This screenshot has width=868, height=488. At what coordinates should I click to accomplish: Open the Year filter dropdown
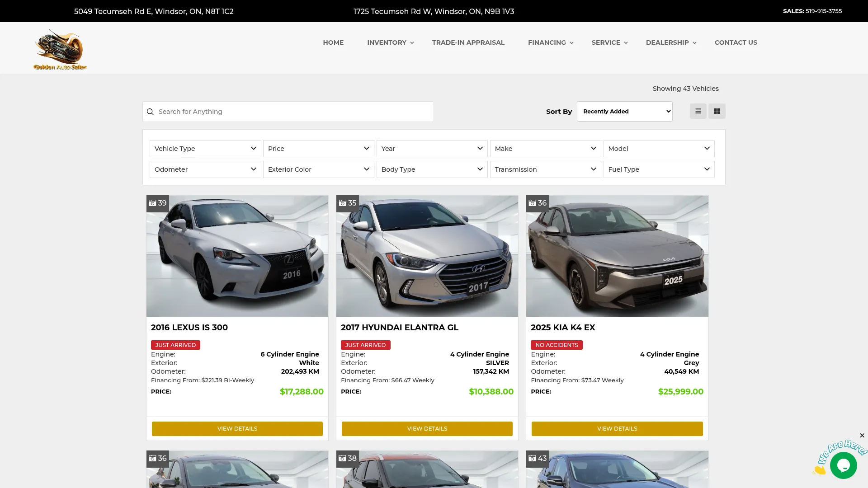432,149
